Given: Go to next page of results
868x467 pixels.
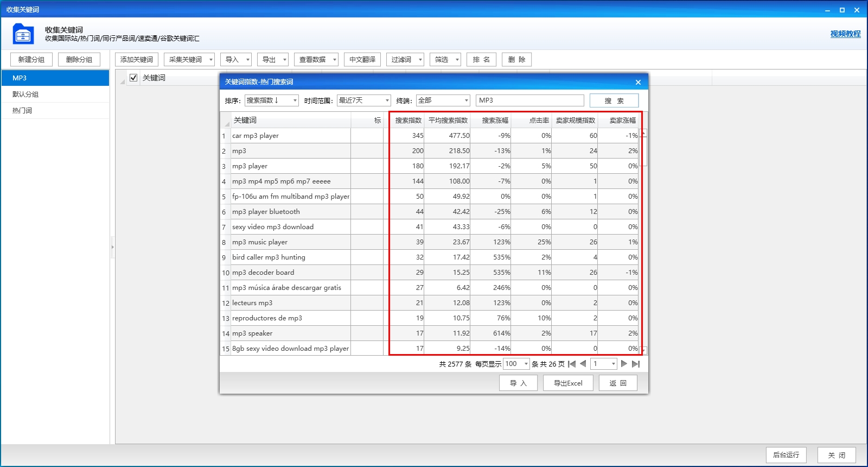Looking at the screenshot, I should [x=624, y=364].
